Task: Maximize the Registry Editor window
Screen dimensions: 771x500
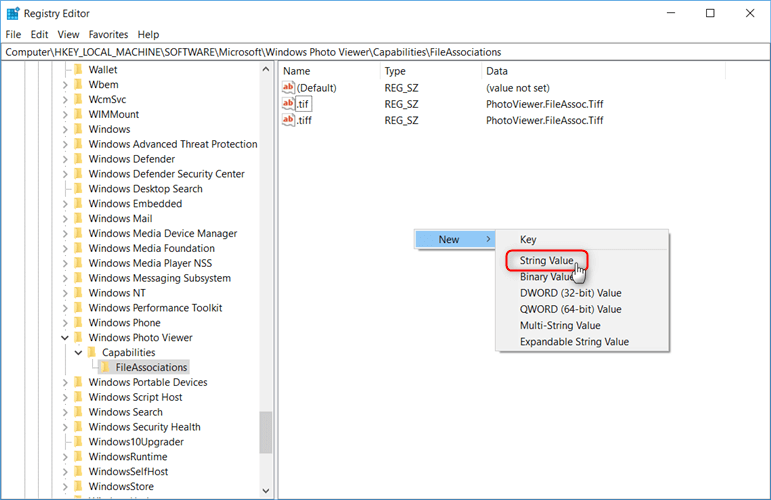Action: tap(710, 13)
